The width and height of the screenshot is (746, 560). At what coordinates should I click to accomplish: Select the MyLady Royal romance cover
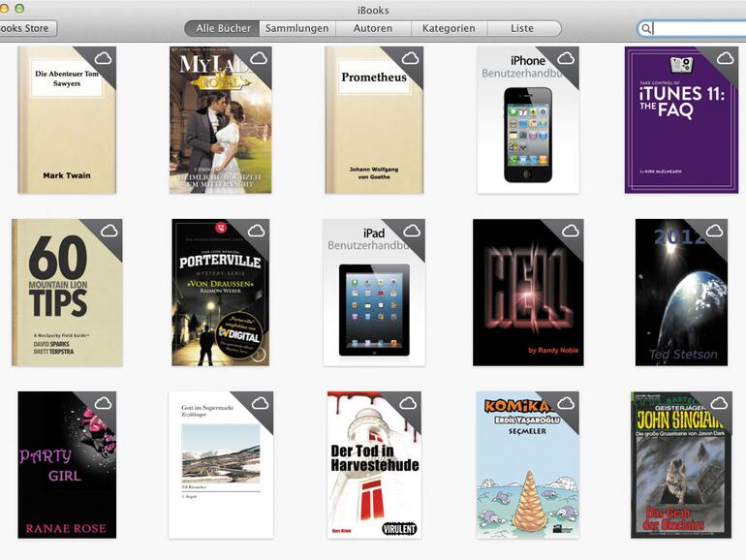click(x=221, y=120)
